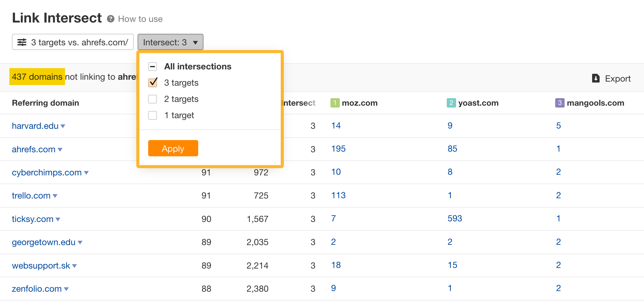The image size is (644, 302).
Task: Open the 8 yoast.com links for cyberchimps.com
Action: pyautogui.click(x=450, y=172)
